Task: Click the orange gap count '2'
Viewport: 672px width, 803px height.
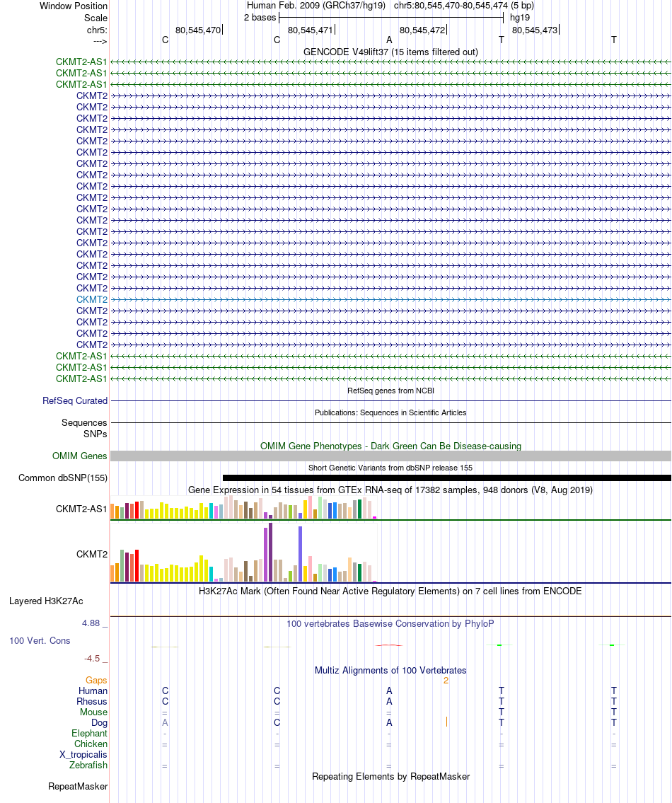Action: point(446,681)
